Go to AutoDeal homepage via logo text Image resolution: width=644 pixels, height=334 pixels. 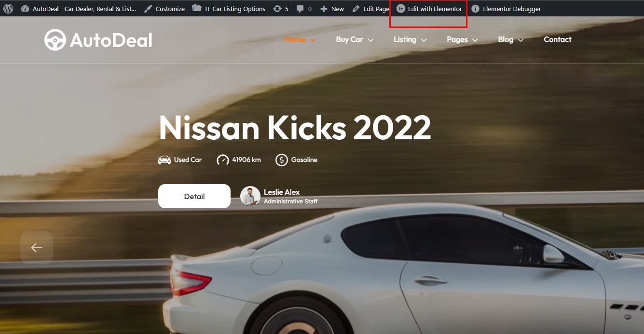(x=111, y=40)
